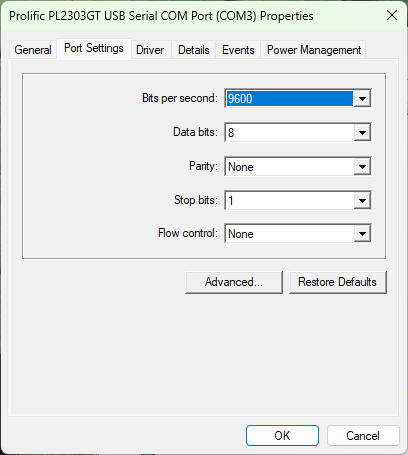The image size is (408, 455).
Task: Go to the Details tab
Action: (194, 50)
